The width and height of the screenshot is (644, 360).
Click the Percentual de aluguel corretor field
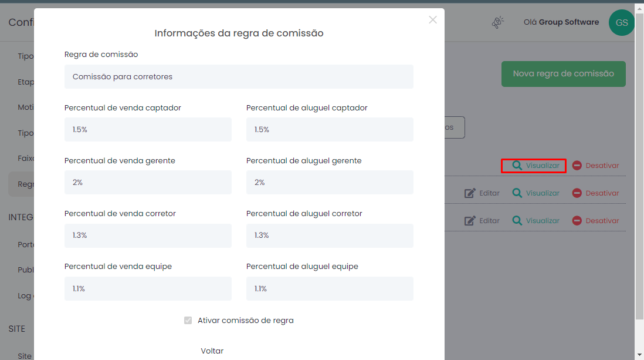coord(330,235)
